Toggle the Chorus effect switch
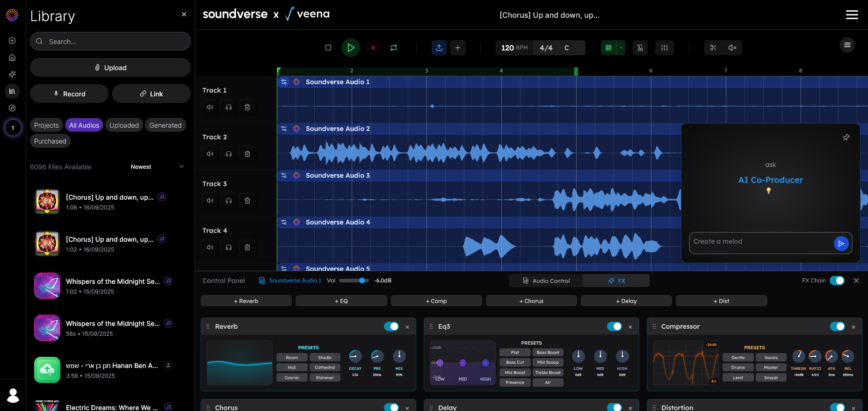 (x=391, y=407)
